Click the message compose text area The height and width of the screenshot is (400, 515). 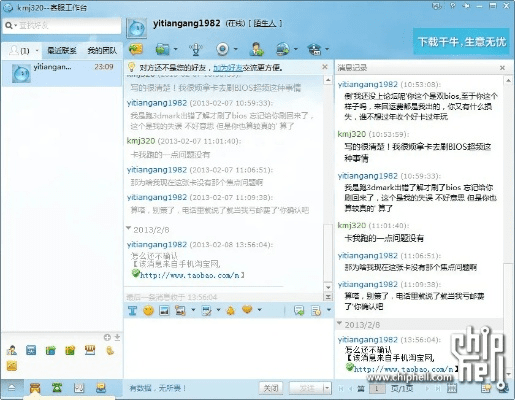pos(229,348)
